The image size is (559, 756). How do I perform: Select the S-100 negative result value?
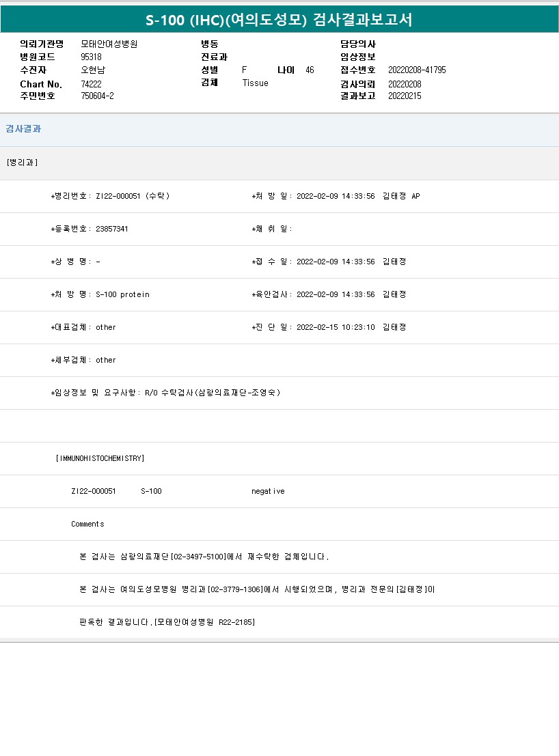pyautogui.click(x=268, y=491)
